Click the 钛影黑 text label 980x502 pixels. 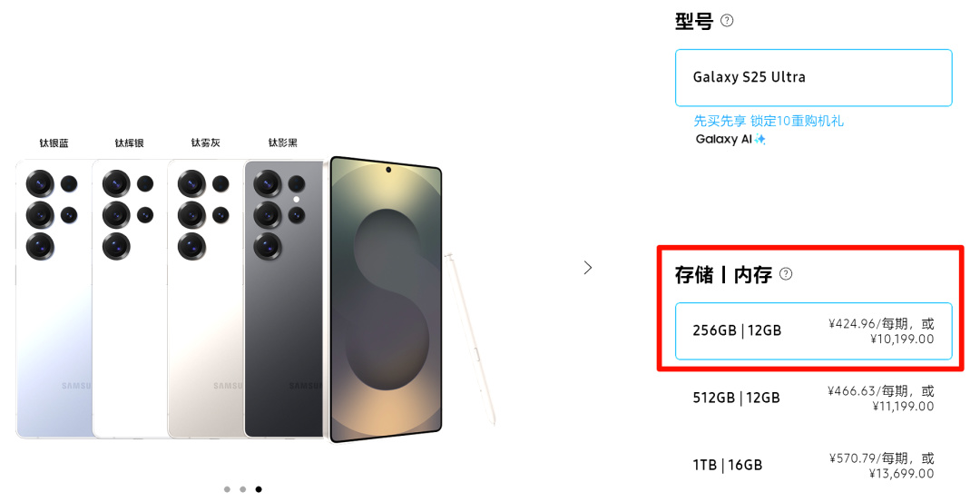coord(282,143)
